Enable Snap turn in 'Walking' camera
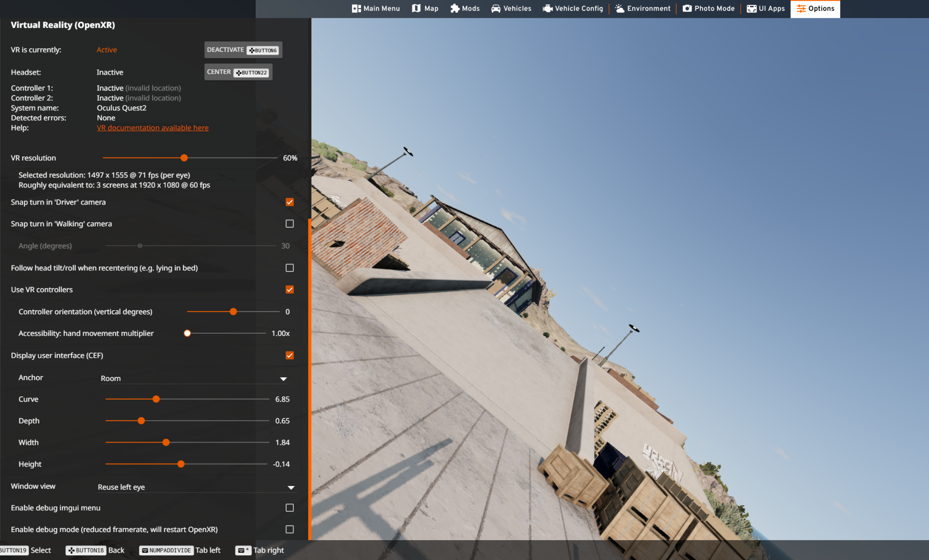929x560 pixels. (290, 224)
